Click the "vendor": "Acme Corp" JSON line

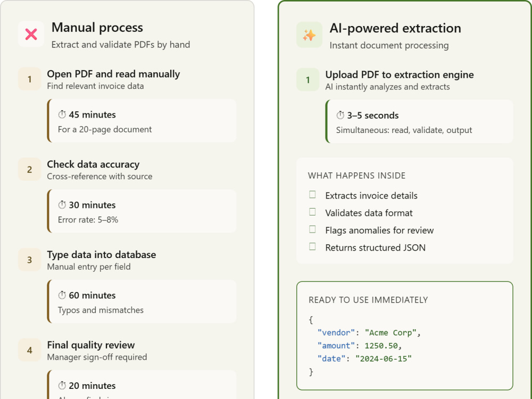(x=369, y=332)
